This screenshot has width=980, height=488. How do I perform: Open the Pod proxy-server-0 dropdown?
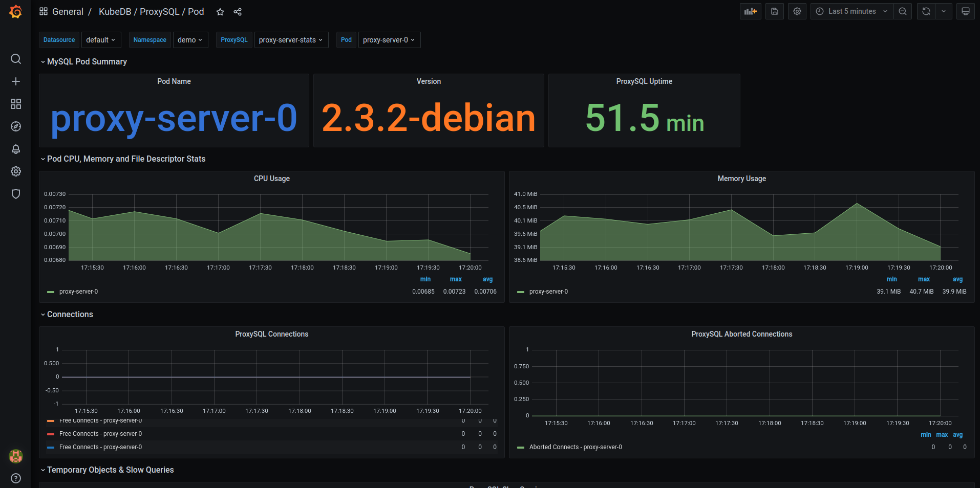(x=389, y=40)
